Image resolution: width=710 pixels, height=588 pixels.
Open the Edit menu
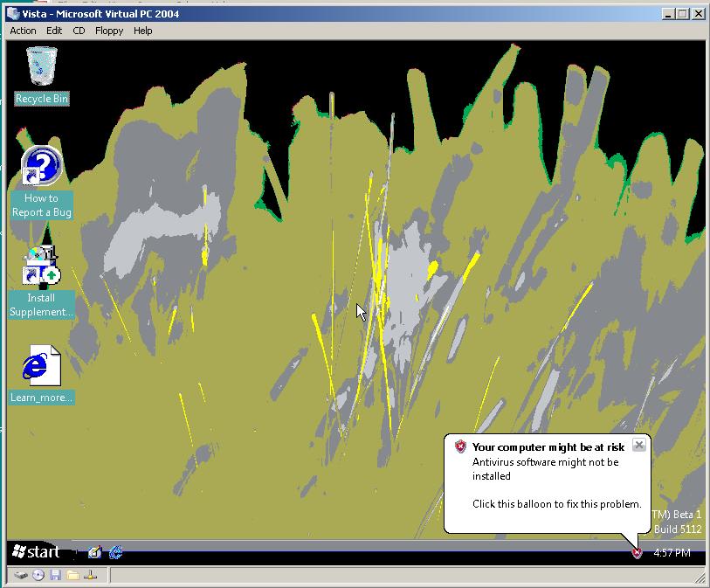click(54, 31)
